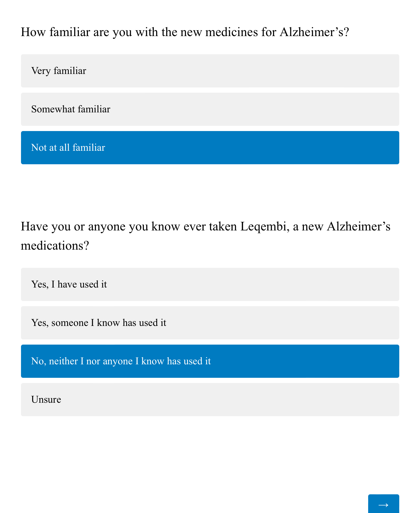Tap the first familiarity option row

coord(210,71)
